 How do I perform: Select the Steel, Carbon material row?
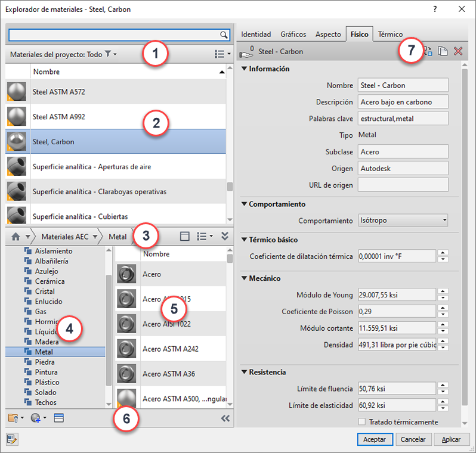tap(116, 142)
